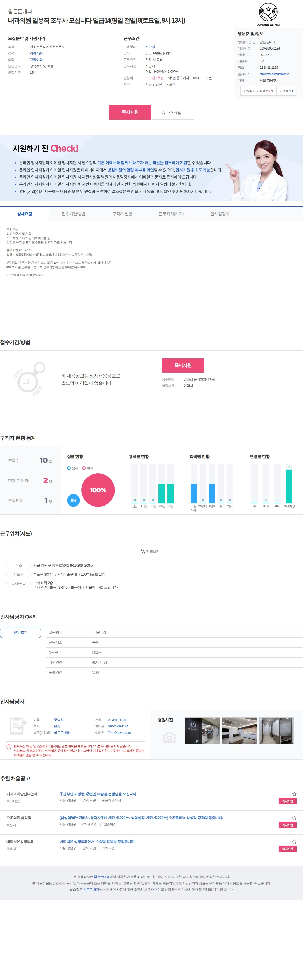303x980 pixels.
Task: Click the 스크랩 button
Action: tap(173, 112)
